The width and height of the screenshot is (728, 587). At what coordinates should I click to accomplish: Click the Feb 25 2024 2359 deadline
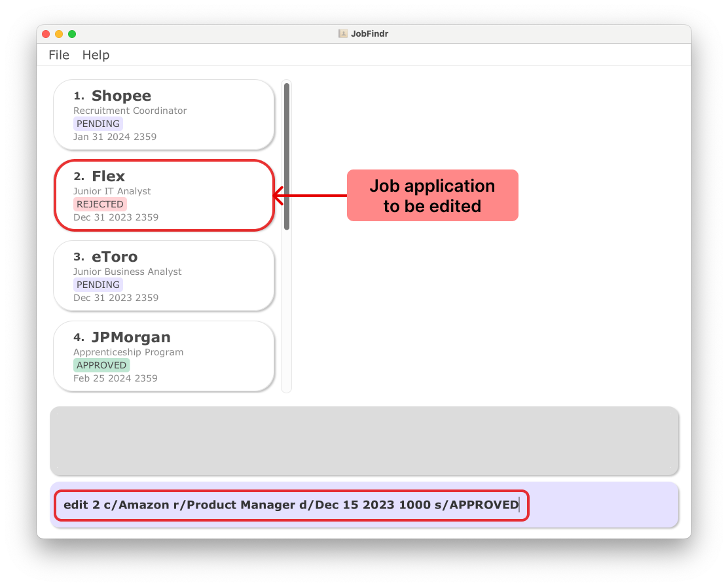[x=115, y=378]
